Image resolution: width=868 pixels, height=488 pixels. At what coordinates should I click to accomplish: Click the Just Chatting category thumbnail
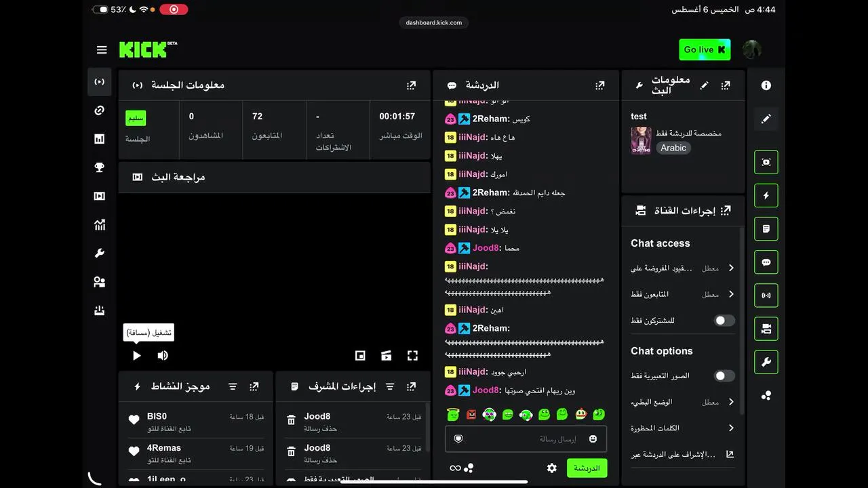[641, 140]
